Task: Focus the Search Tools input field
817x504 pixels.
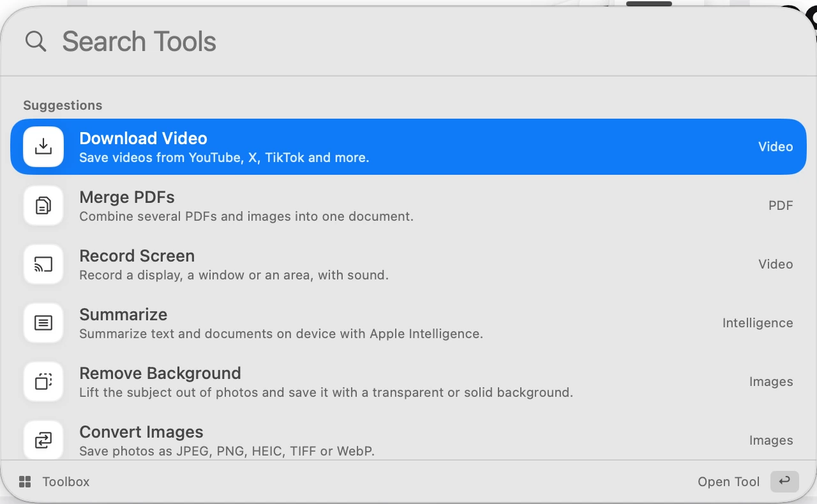Action: tap(408, 41)
